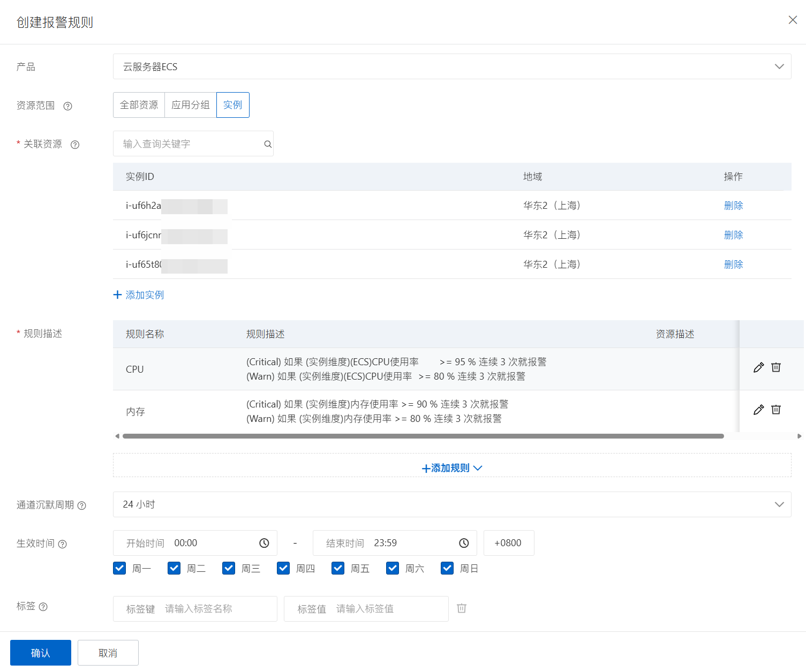Click 添加实例 link
This screenshot has width=806, height=672.
pyautogui.click(x=145, y=295)
